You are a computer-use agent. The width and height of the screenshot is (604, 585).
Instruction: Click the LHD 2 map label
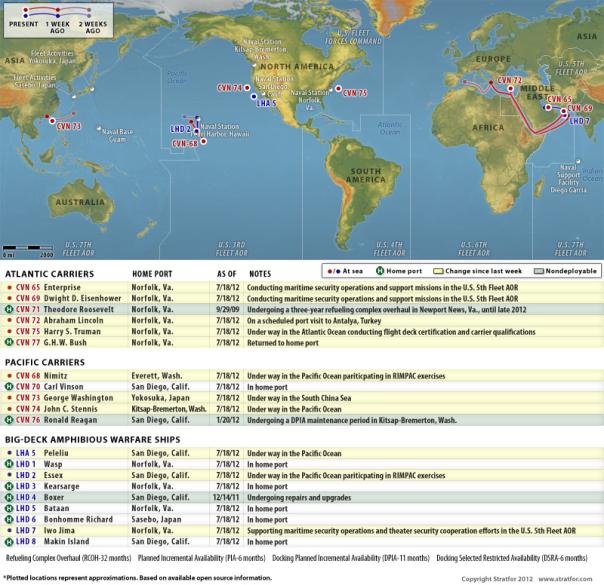point(180,129)
